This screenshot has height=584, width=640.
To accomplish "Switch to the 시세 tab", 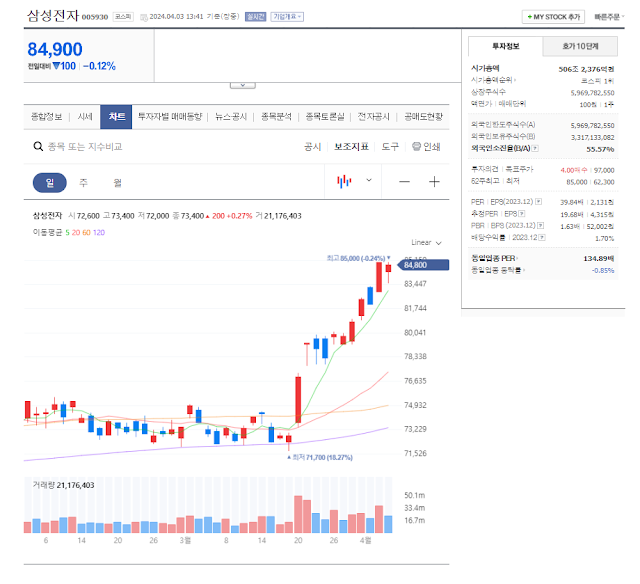I will [x=85, y=117].
